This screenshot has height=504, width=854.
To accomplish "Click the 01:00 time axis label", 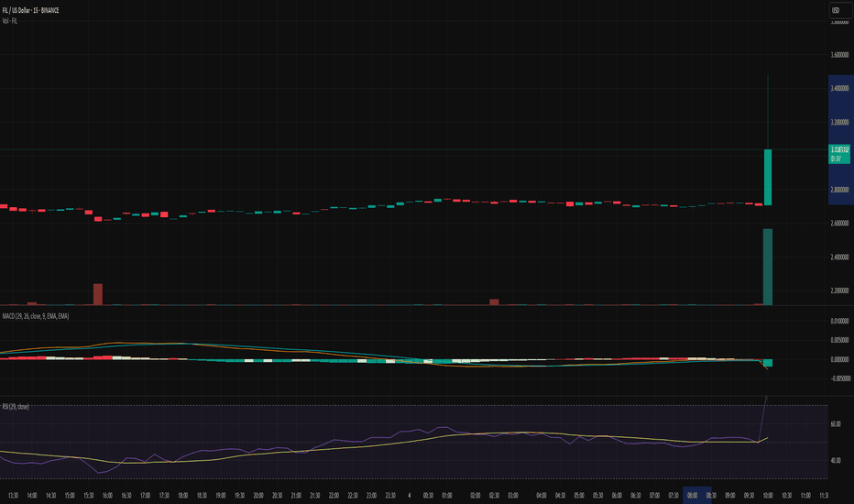I will 447,495.
